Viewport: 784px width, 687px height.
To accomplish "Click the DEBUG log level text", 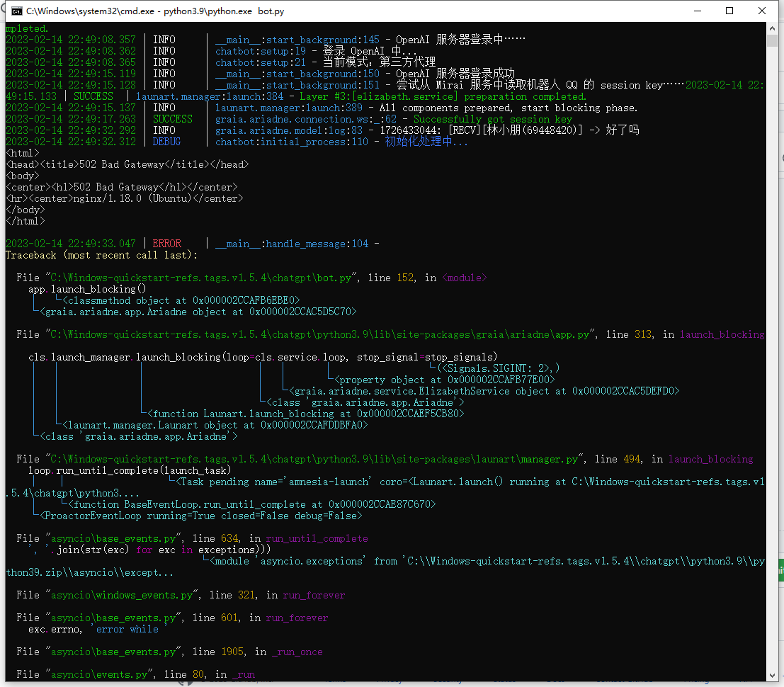I will (166, 142).
